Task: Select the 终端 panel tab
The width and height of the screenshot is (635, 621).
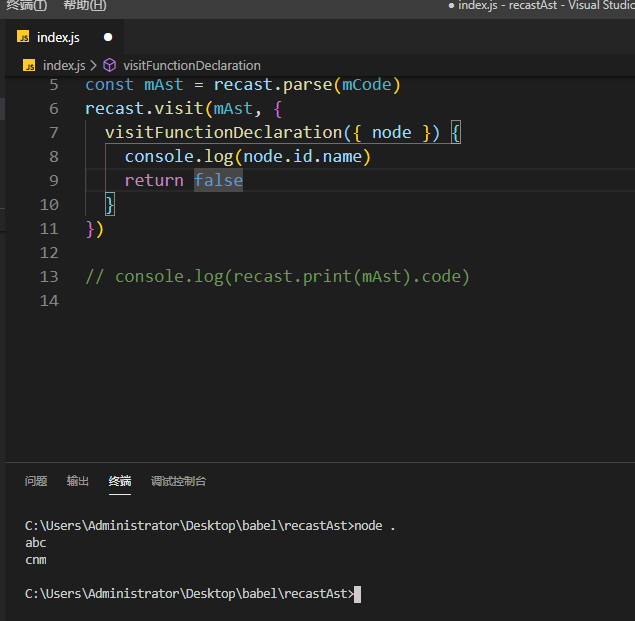Action: tap(120, 481)
